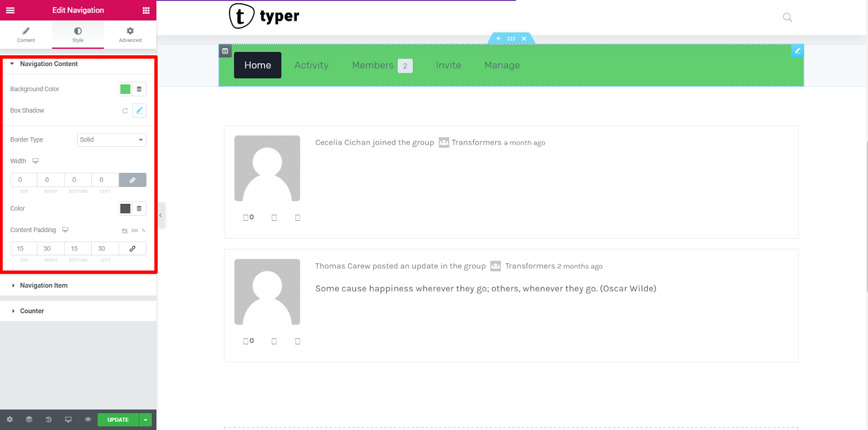This screenshot has height=430, width=868.
Task: Open Responsive Mode monitor icon
Action: (x=68, y=420)
